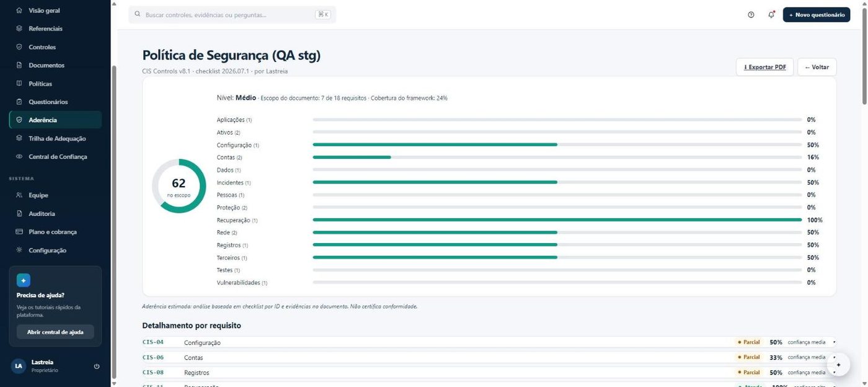Click the Questionários clipboard icon
This screenshot has height=387, width=868.
[x=19, y=102]
